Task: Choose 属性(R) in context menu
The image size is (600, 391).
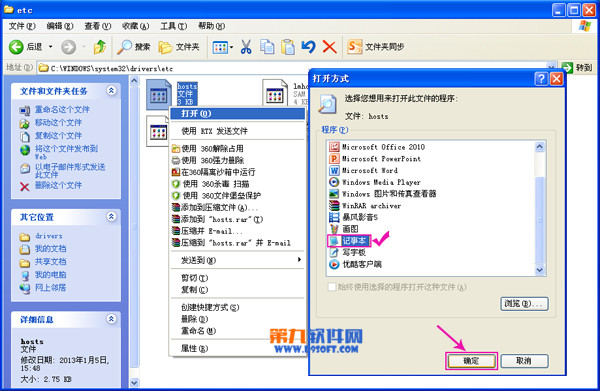Action: click(237, 349)
